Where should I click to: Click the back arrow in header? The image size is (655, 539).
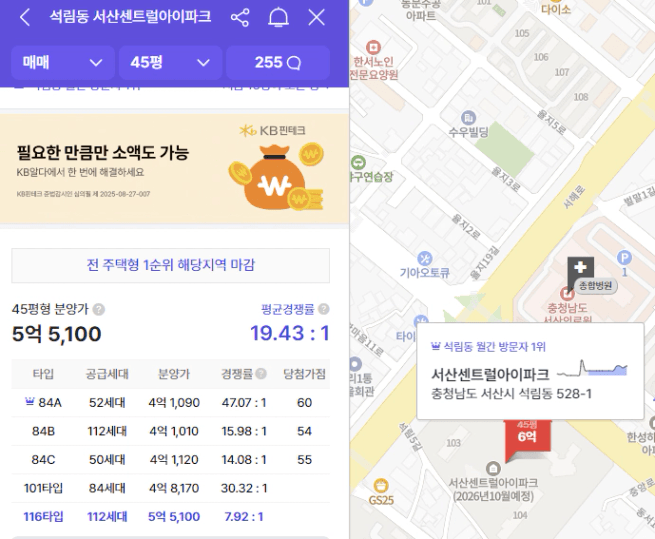pyautogui.click(x=25, y=18)
